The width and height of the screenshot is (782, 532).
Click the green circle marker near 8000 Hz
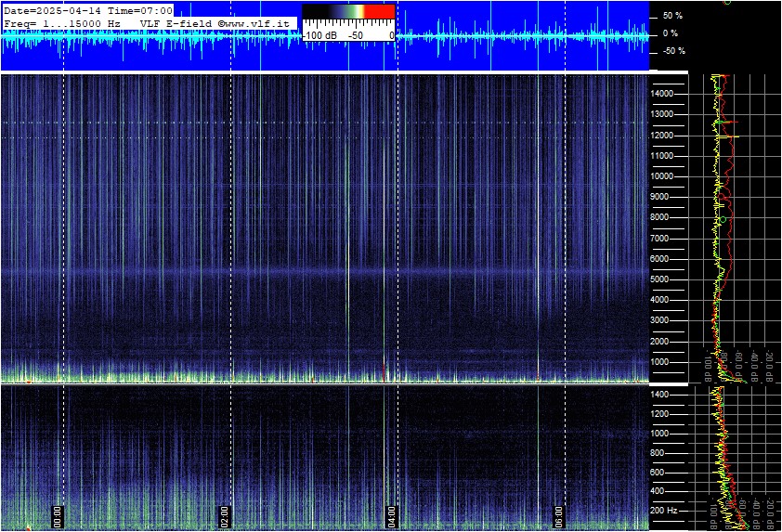point(723,219)
